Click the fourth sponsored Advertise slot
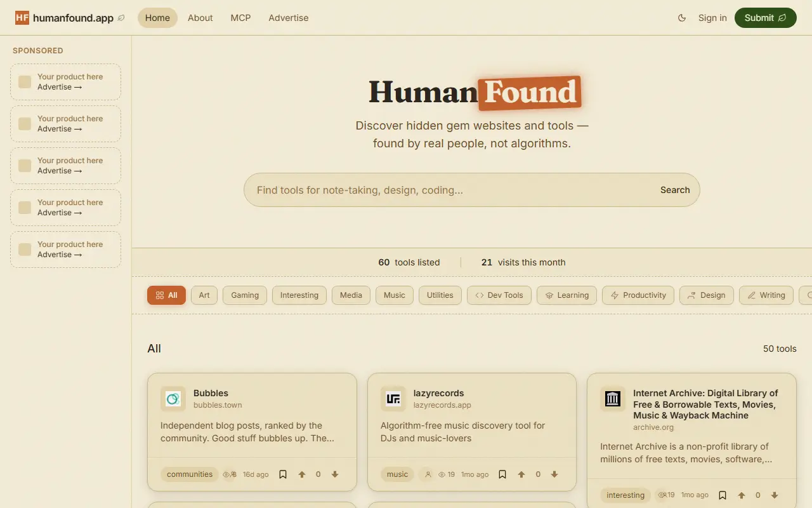The image size is (812, 508). click(65, 208)
